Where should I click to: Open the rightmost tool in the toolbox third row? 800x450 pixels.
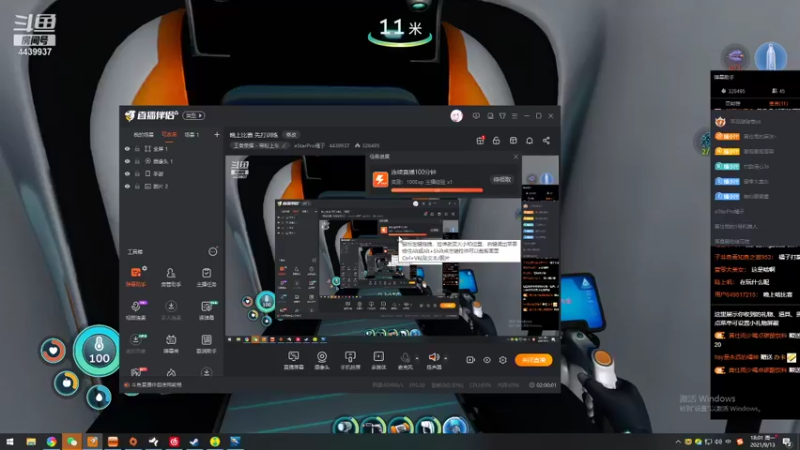click(x=206, y=344)
